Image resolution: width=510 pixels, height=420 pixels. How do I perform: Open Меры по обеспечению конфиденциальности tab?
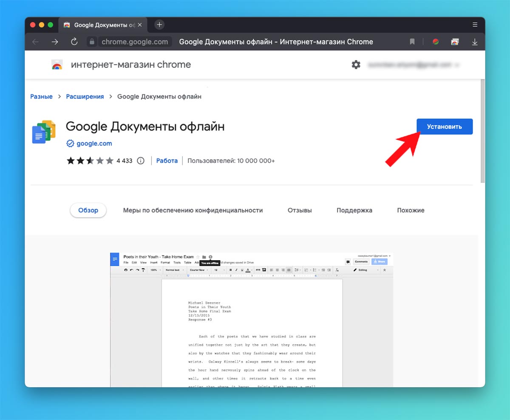pos(193,210)
